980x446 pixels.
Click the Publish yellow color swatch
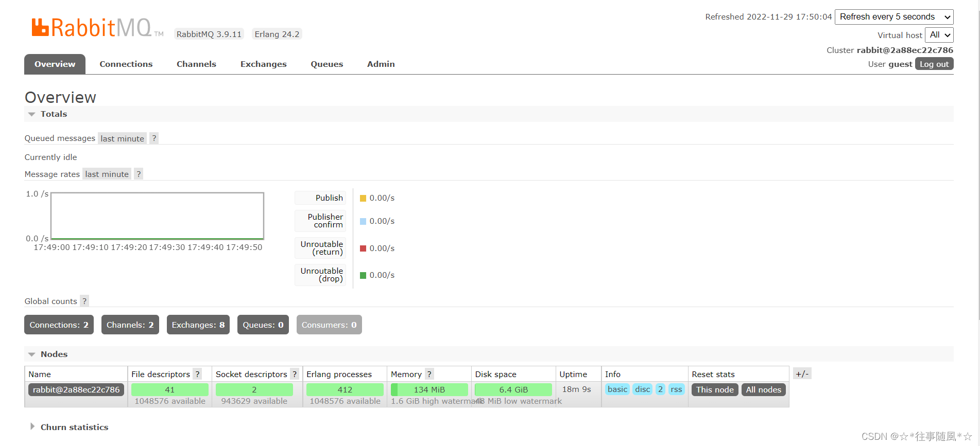pos(363,198)
